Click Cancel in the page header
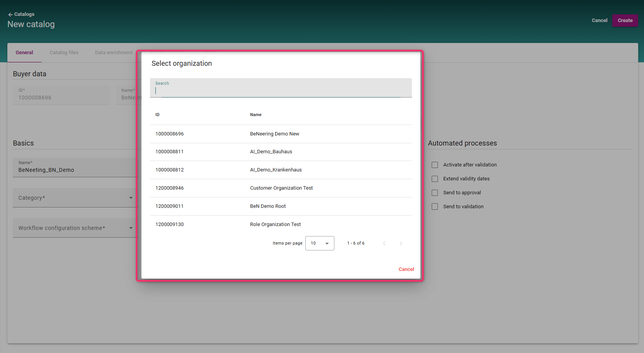644x353 pixels. click(599, 21)
